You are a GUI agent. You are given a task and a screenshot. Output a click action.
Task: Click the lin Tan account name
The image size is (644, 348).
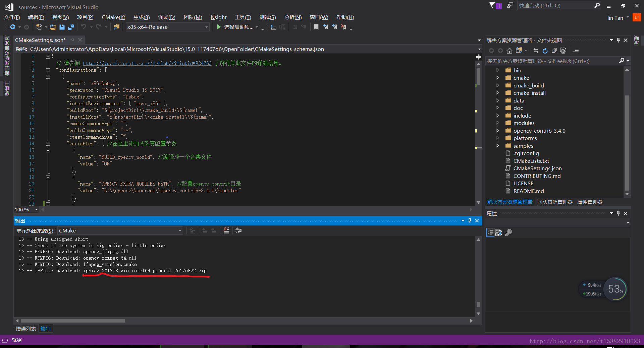[x=615, y=18]
